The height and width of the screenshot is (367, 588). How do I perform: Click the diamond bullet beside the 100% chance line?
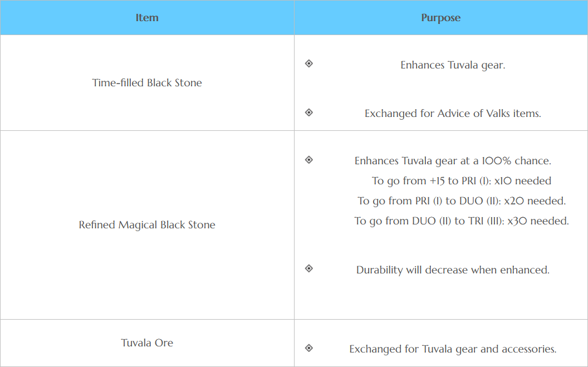tap(309, 160)
